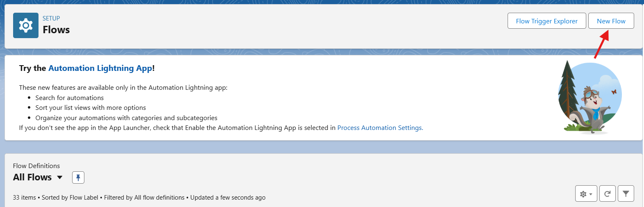Viewport: 644px width, 207px height.
Task: Click the SETUP breadcrumb label
Action: tap(51, 18)
